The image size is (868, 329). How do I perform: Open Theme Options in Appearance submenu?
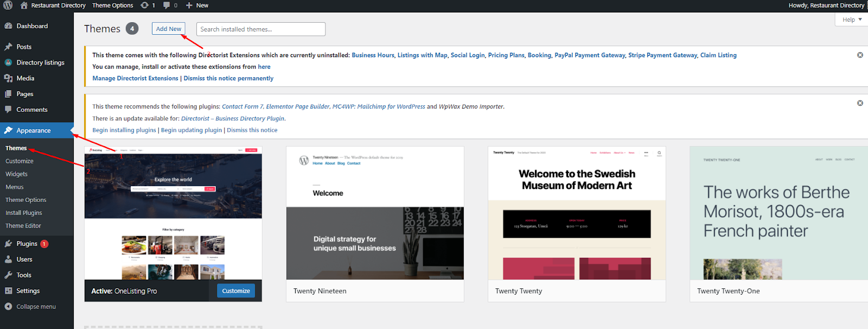[x=26, y=200]
